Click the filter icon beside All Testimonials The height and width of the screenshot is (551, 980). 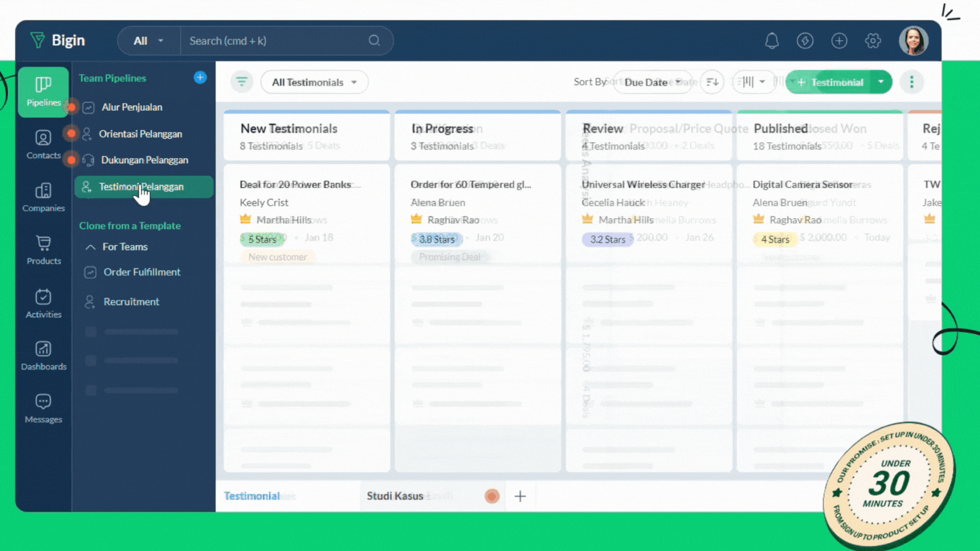point(242,82)
